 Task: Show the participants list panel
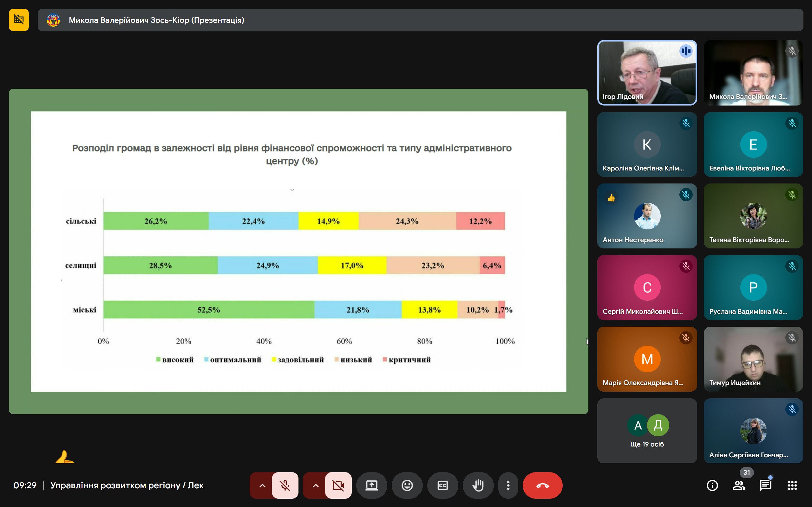click(x=738, y=485)
